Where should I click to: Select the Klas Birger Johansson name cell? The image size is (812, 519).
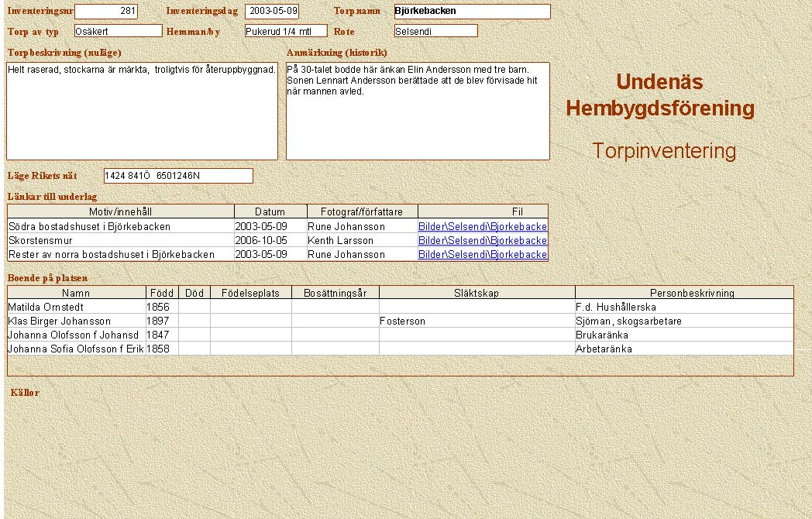click(76, 321)
